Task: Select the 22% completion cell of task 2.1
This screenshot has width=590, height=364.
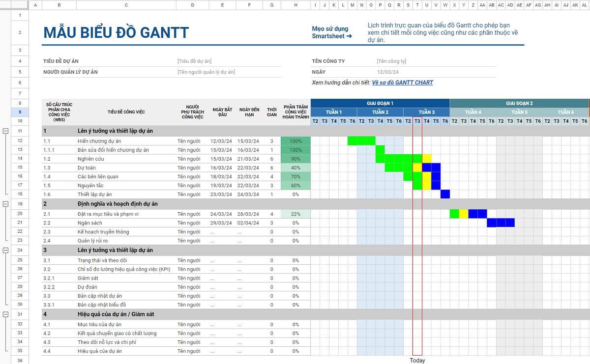Action: tap(295, 214)
